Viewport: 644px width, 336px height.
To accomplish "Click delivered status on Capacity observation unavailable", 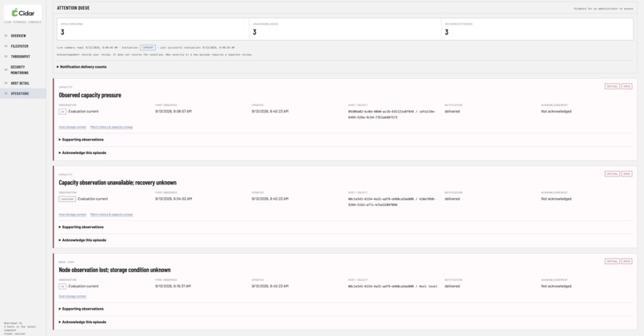I will pos(452,199).
